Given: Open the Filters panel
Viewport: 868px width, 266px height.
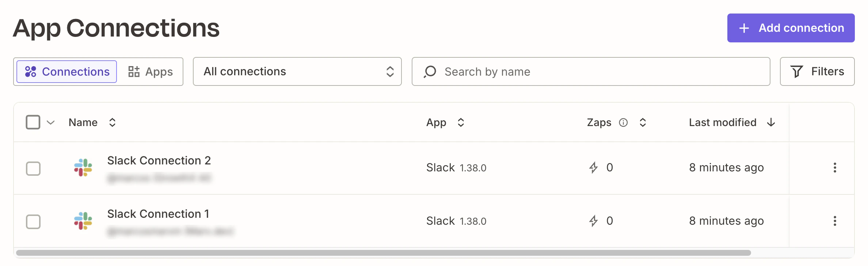Looking at the screenshot, I should point(817,72).
